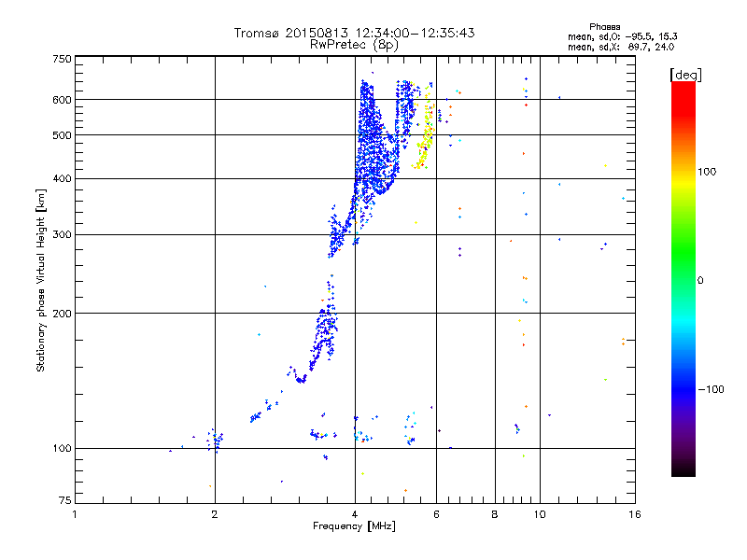Screen dimensions: 747x560
Task: Click the y-axis tick label "600"
Action: (63, 100)
